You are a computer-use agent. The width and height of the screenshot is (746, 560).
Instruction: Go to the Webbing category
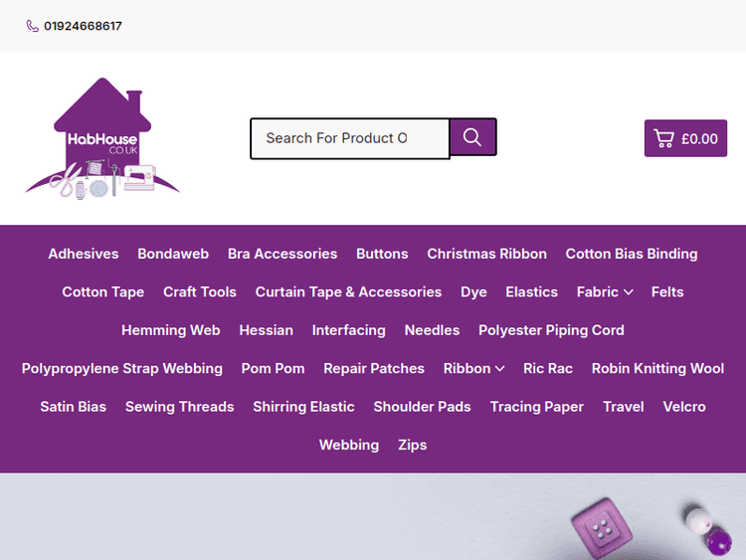(x=349, y=445)
